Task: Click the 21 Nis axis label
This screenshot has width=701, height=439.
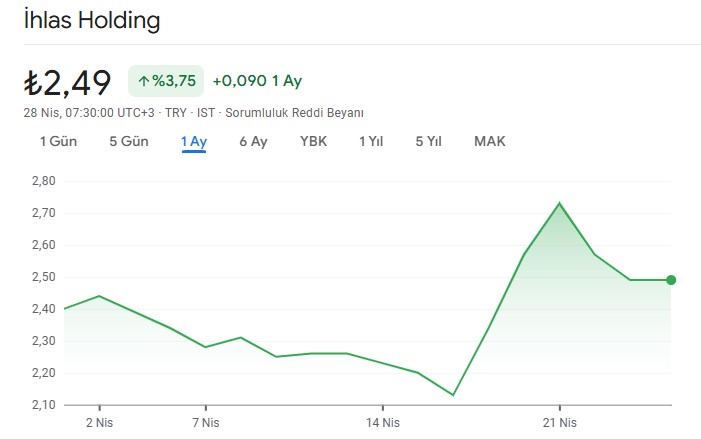Action: (x=560, y=422)
